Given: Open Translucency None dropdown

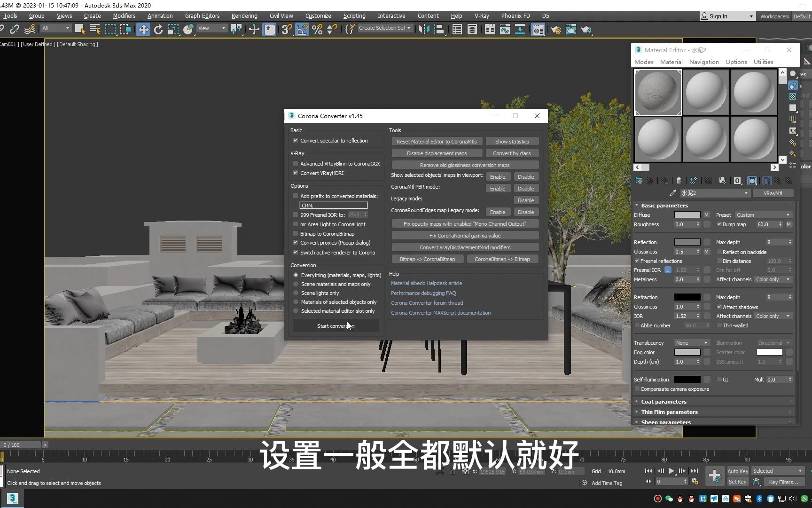Looking at the screenshot, I should pos(692,343).
